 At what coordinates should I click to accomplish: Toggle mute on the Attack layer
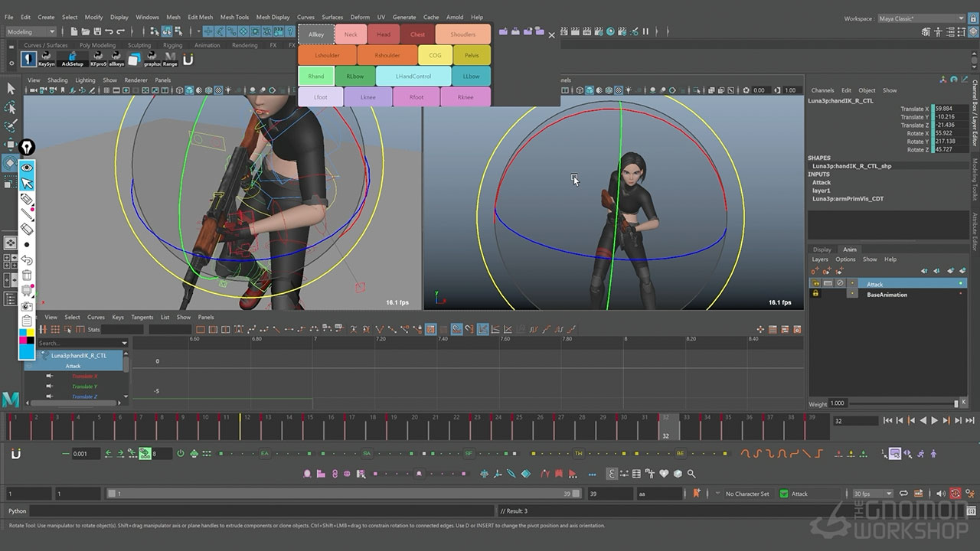click(840, 284)
